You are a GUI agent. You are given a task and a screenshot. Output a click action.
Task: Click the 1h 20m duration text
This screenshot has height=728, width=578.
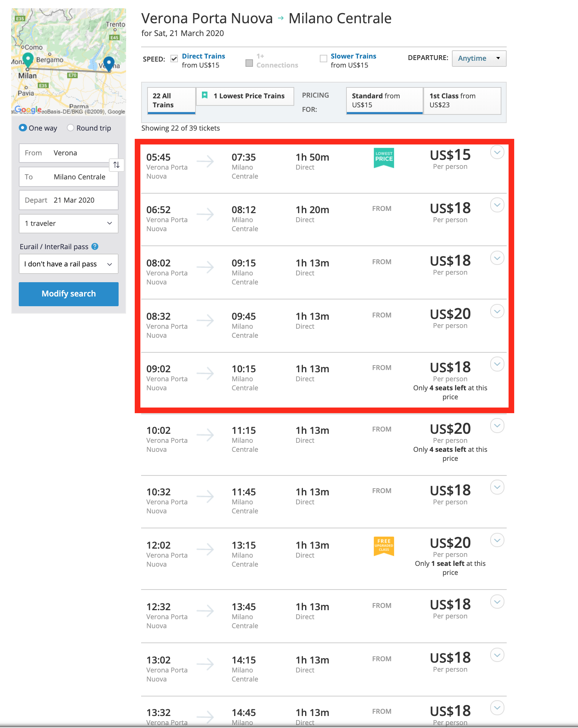[x=312, y=210]
